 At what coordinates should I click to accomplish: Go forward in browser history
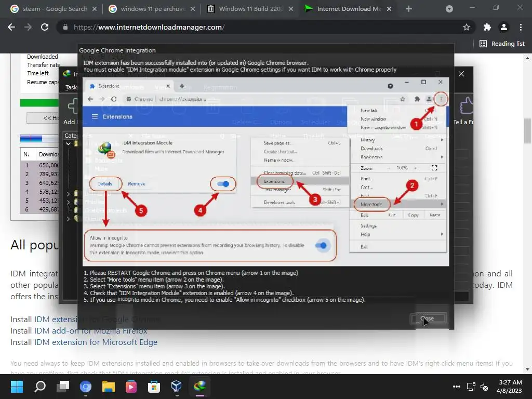tap(28, 27)
